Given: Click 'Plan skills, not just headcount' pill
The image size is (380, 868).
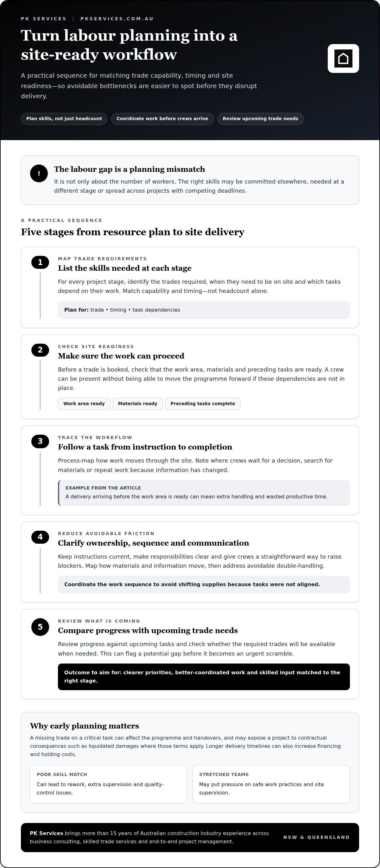Looking at the screenshot, I should pos(64,119).
